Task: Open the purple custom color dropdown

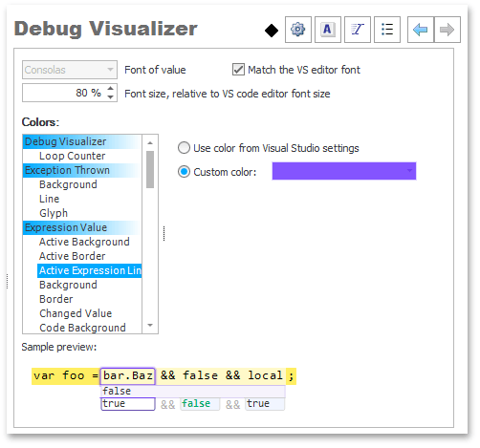Action: click(x=344, y=171)
